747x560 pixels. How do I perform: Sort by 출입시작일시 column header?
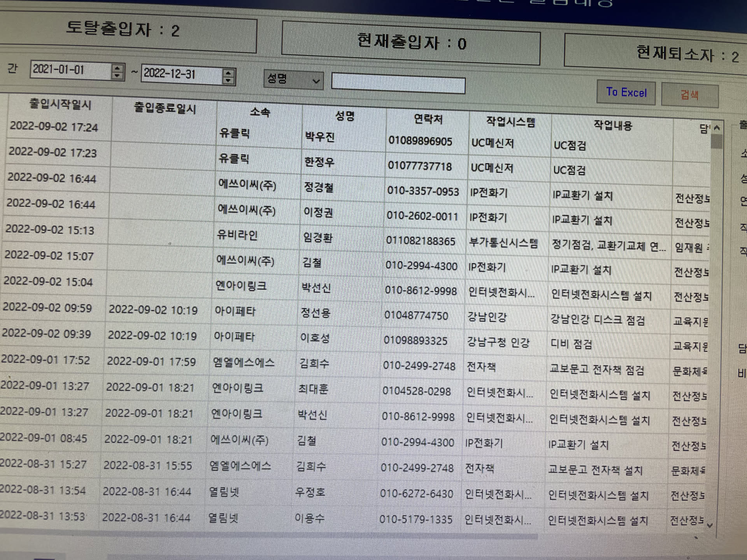60,105
